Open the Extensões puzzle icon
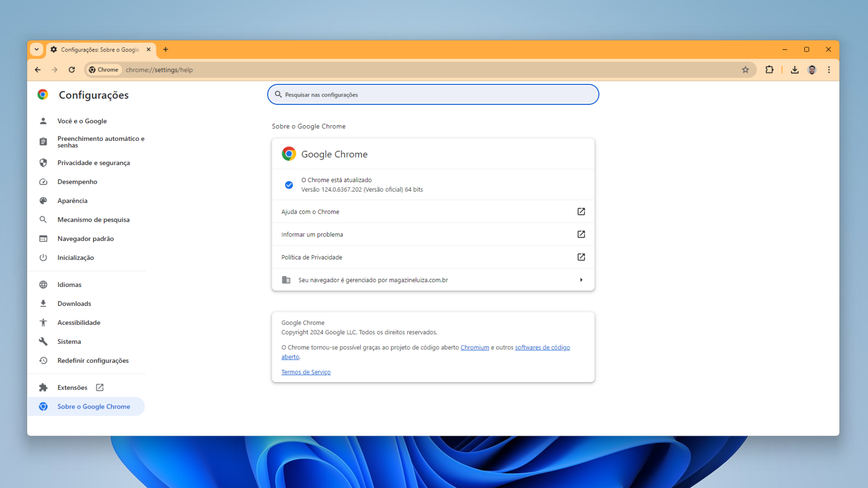 pyautogui.click(x=43, y=387)
